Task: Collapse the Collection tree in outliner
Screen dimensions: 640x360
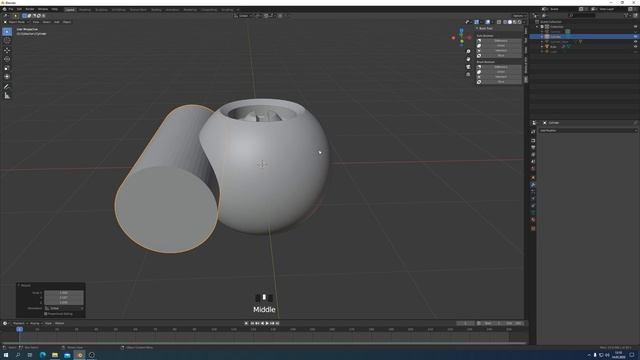Action: tap(538, 27)
